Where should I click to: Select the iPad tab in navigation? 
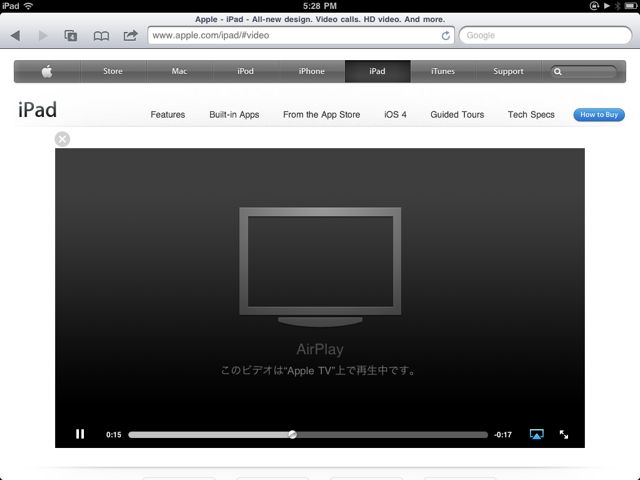click(x=377, y=71)
